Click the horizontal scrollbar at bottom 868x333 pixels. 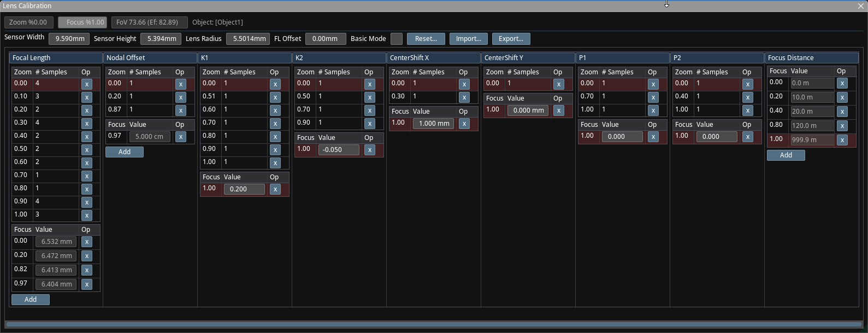click(x=434, y=325)
